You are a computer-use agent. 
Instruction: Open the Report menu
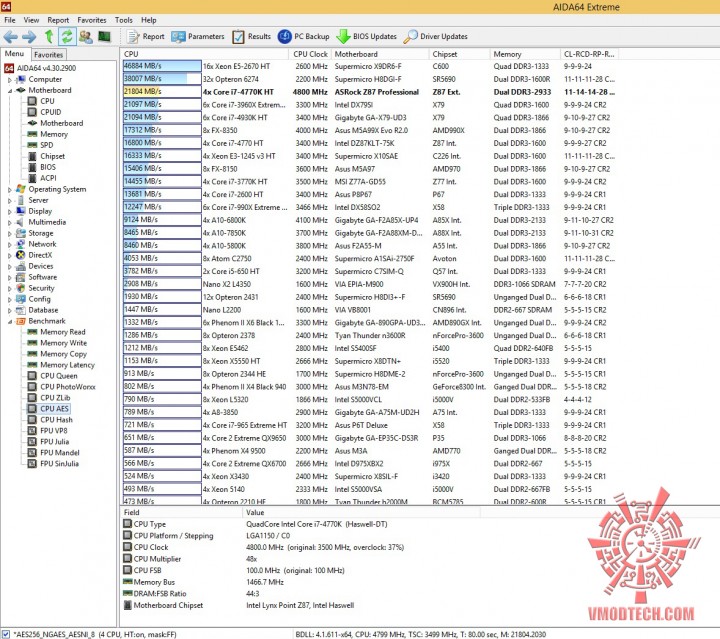[58, 20]
